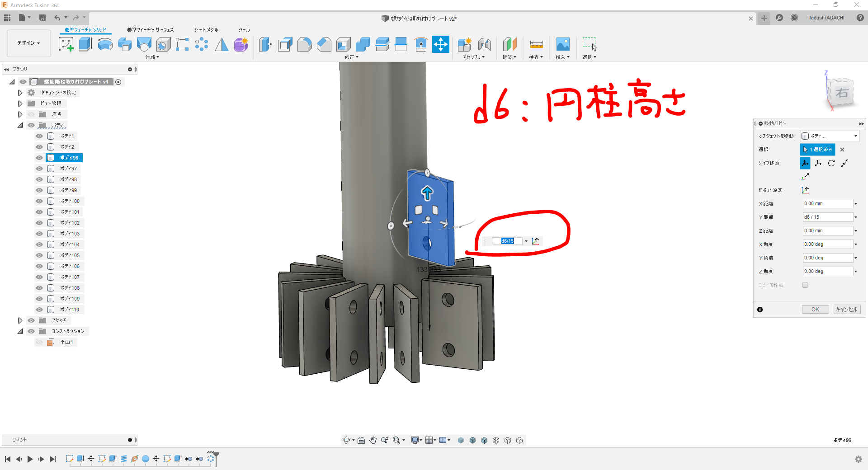Hide ボディ2 with its eye icon
Image resolution: width=868 pixels, height=470 pixels.
[x=39, y=147]
